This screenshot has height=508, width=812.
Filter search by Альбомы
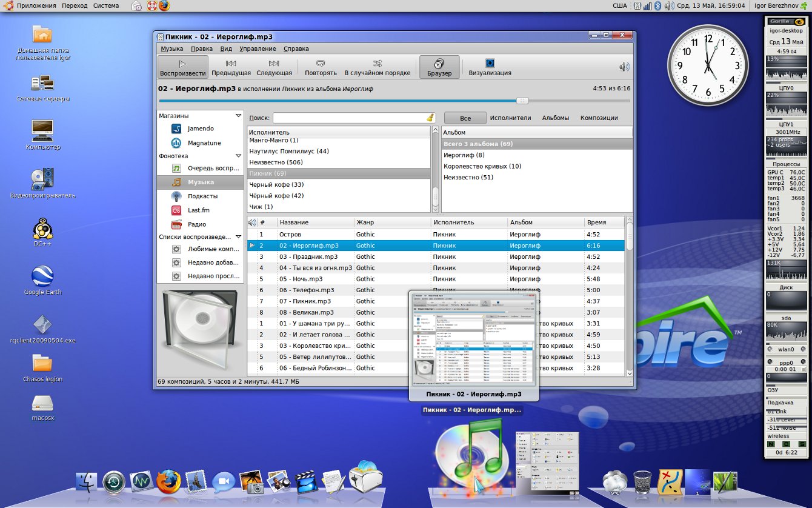[x=555, y=118]
